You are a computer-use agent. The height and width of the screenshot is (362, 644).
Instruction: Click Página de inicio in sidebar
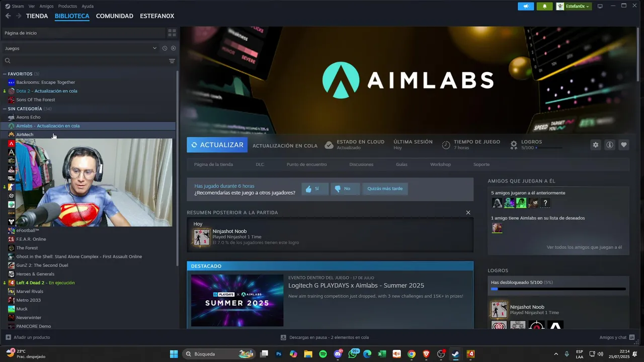tap(83, 33)
